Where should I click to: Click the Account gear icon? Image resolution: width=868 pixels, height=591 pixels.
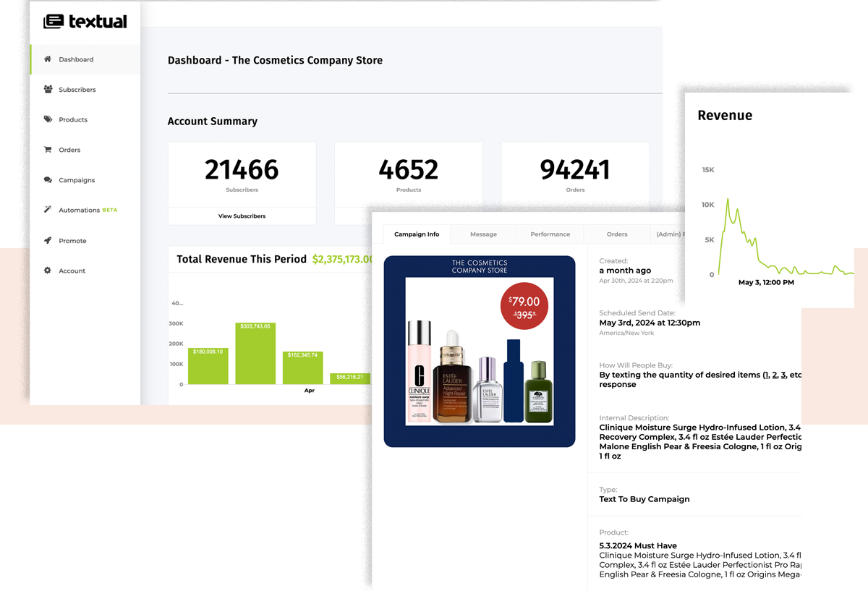(48, 271)
